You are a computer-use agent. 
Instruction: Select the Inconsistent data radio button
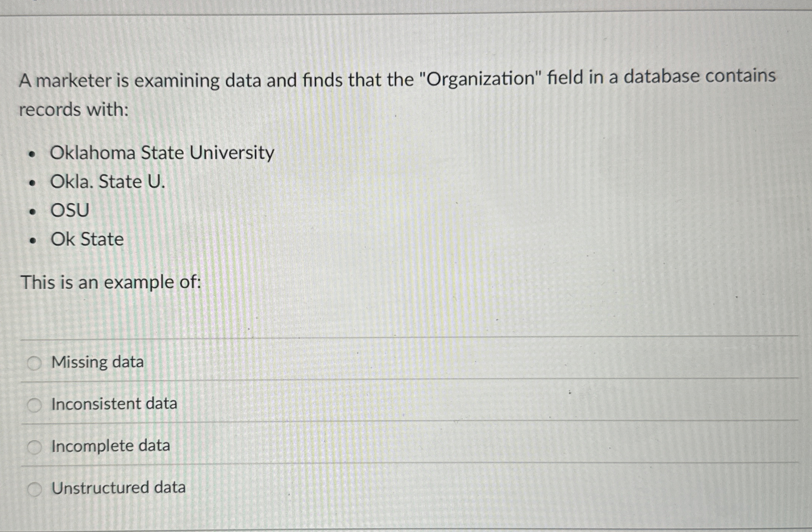(x=34, y=404)
